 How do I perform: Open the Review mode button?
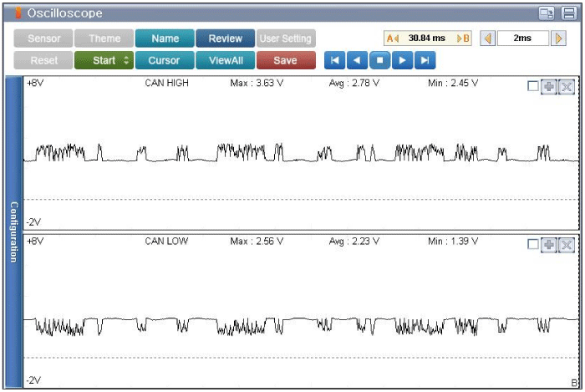[226, 38]
